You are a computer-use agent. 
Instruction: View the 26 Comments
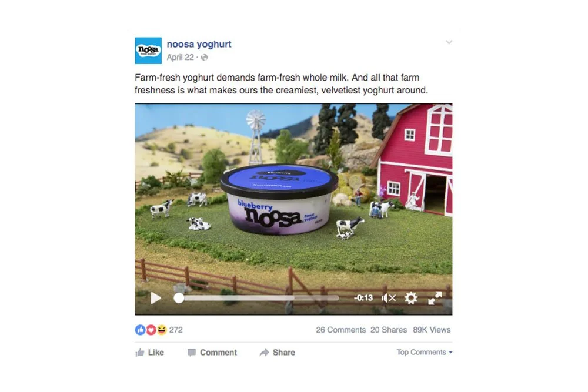[x=341, y=330]
